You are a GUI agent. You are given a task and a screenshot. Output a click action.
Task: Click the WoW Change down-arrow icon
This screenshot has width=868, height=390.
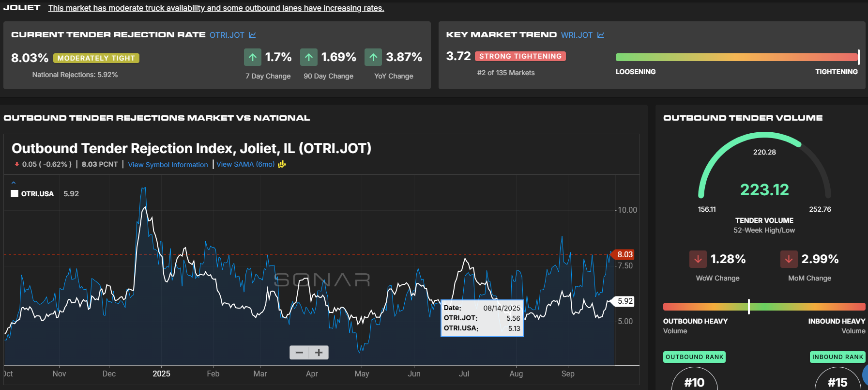[x=698, y=259]
